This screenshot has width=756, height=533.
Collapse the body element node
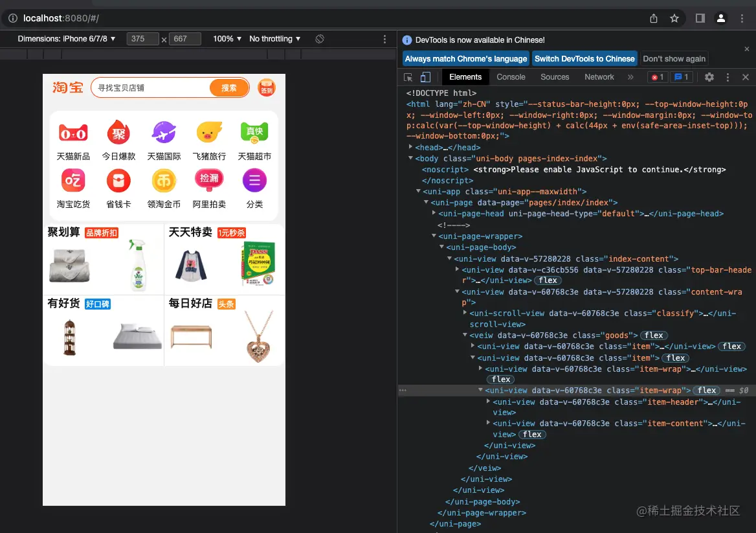click(410, 158)
